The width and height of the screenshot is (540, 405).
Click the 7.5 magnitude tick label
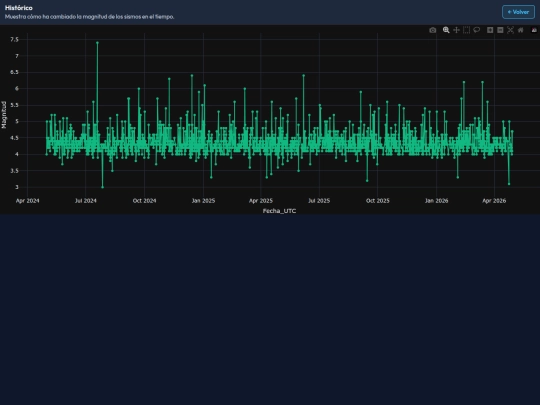14,40
